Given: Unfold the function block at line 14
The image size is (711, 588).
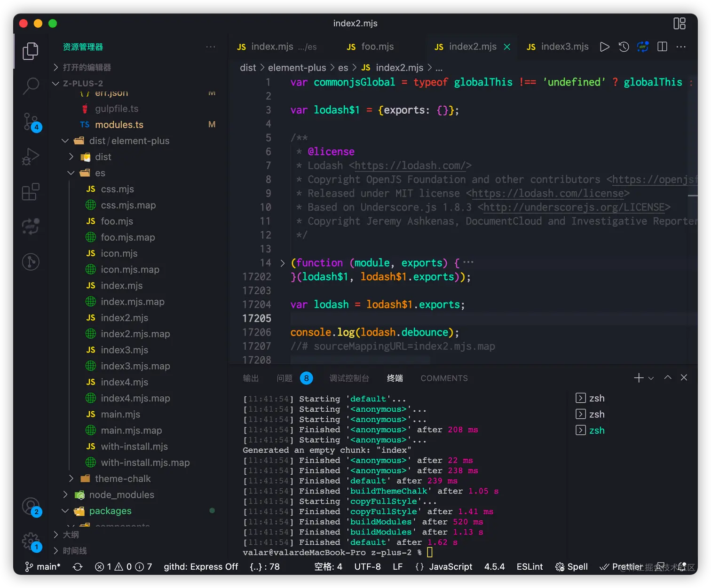Looking at the screenshot, I should click(282, 263).
